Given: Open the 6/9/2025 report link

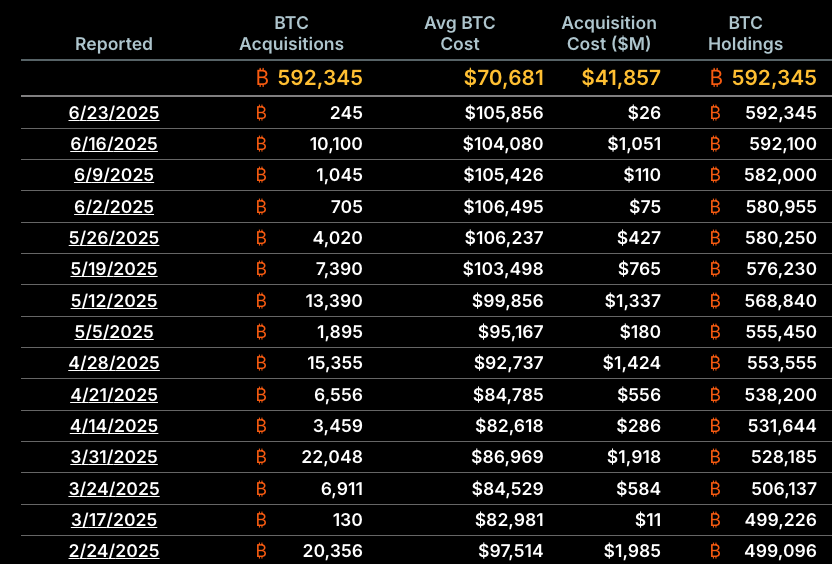Looking at the screenshot, I should pyautogui.click(x=114, y=175).
